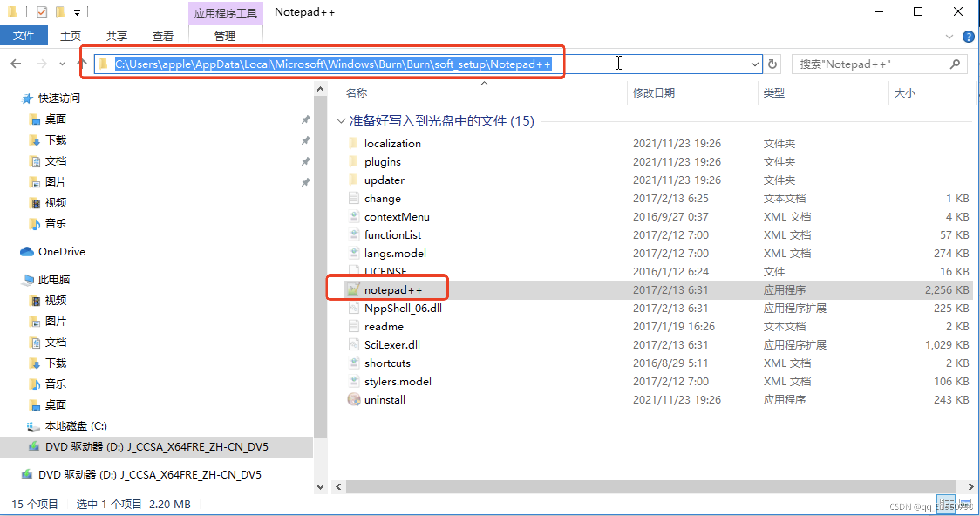The height and width of the screenshot is (516, 980).
Task: Sort files by the 修改日期 column header
Action: pos(653,93)
